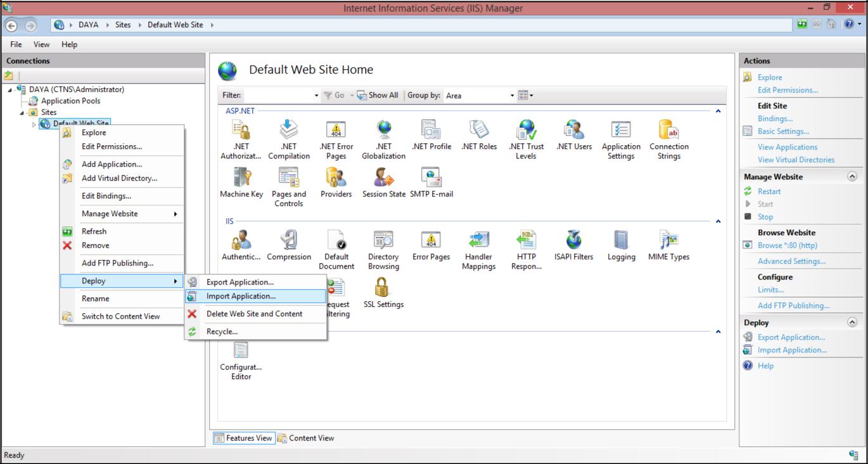Image resolution: width=868 pixels, height=464 pixels.
Task: Open the MIME Types feature
Action: point(669,246)
